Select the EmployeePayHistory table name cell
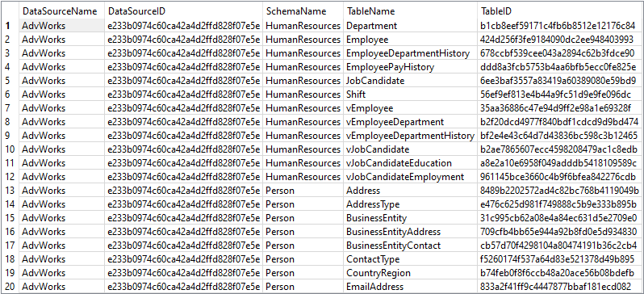 click(410, 66)
